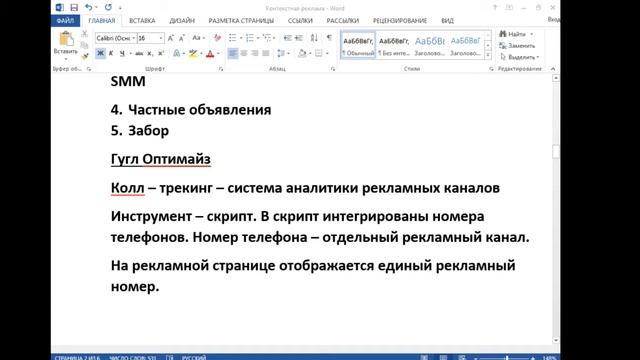Image resolution: width=640 pixels, height=360 pixels.
Task: Expand the styles gallery with More arrow
Action: pyautogui.click(x=488, y=56)
